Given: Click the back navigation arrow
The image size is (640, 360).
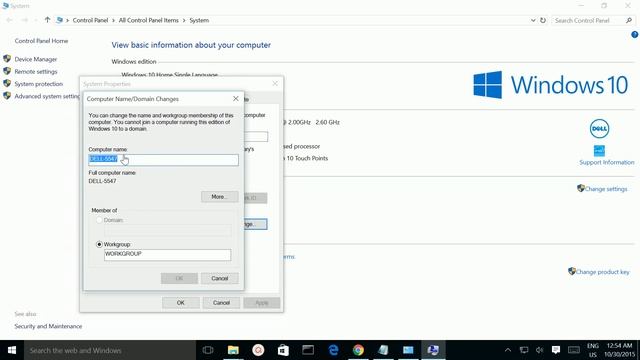Looking at the screenshot, I should pos(9,20).
